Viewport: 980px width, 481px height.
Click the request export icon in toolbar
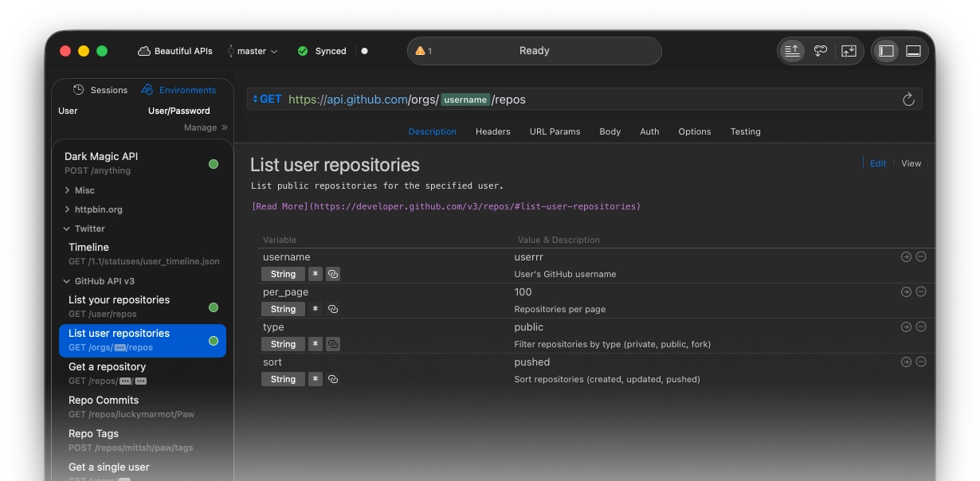click(x=792, y=51)
